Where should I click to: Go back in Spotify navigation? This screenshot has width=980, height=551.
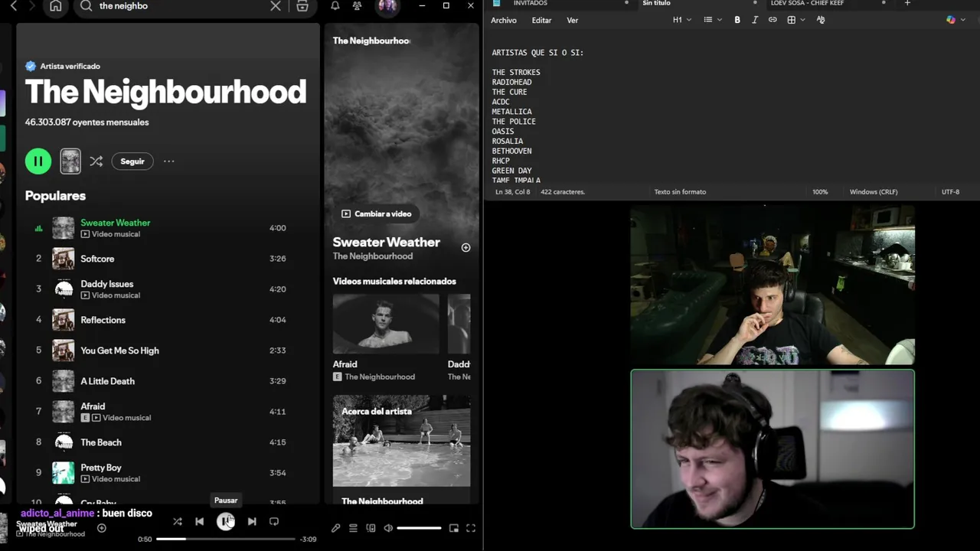[x=13, y=5]
